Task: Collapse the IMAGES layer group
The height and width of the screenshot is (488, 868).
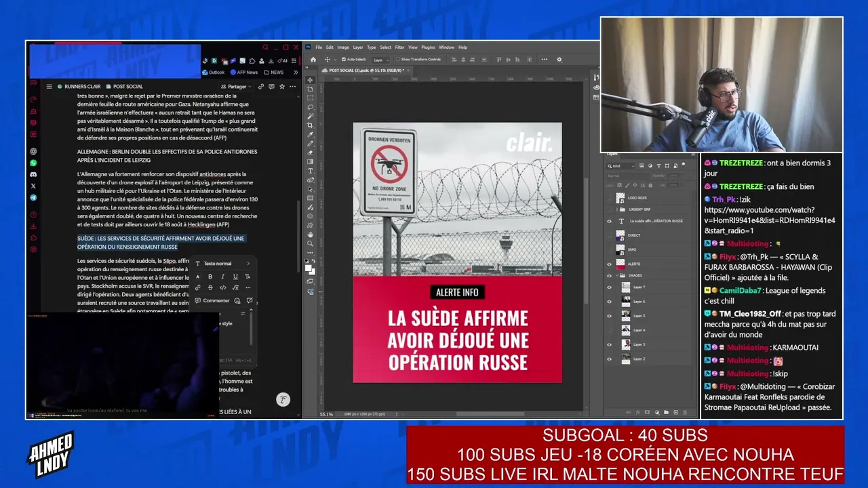Action: [617, 276]
